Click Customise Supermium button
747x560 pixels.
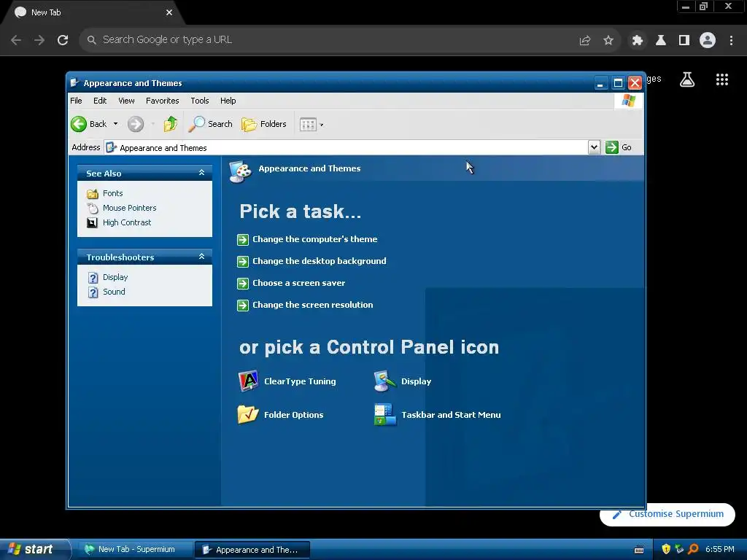pos(667,514)
